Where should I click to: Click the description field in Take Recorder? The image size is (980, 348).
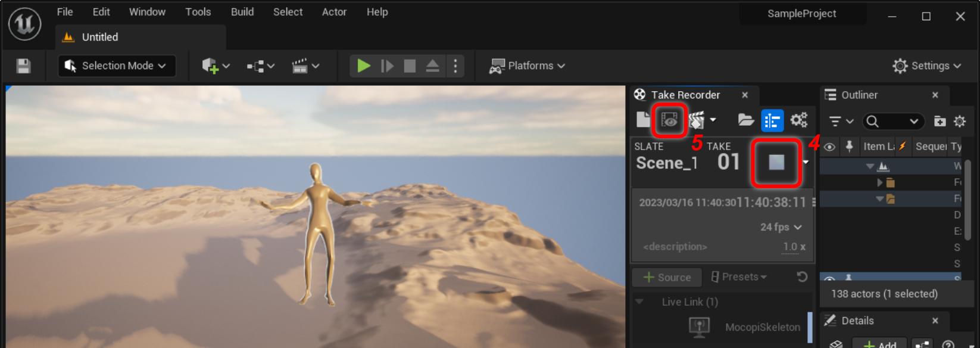click(675, 247)
